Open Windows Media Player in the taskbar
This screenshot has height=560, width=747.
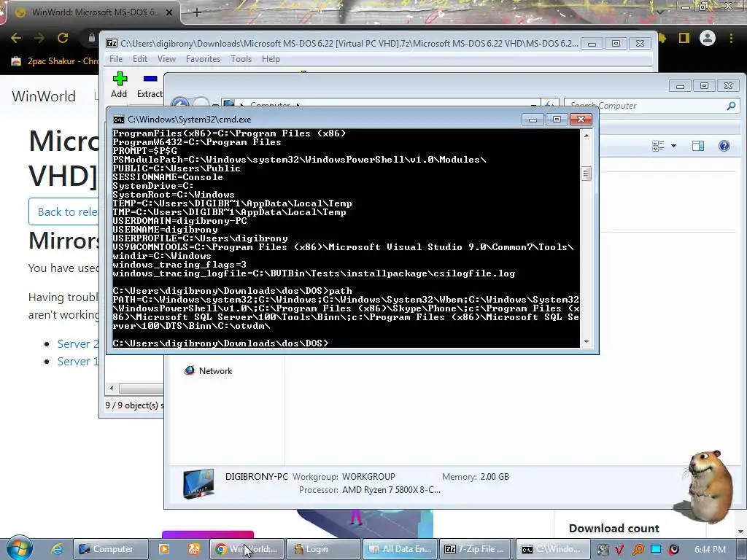click(x=164, y=549)
